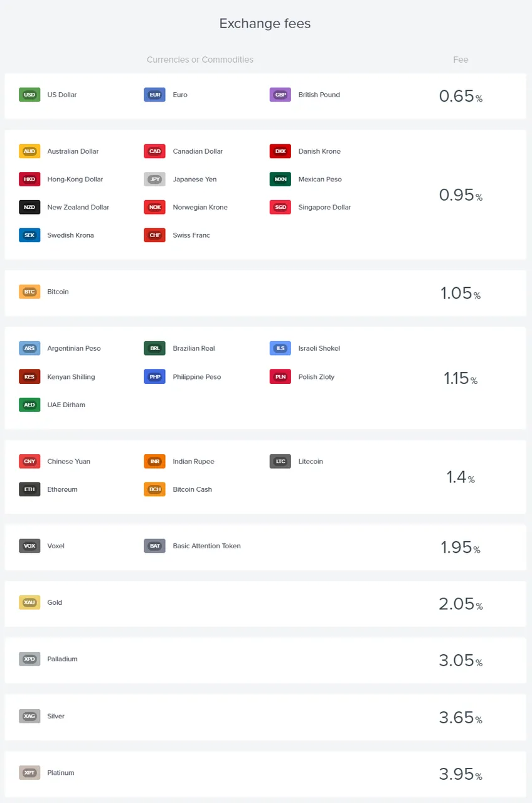Click the green USD currency badge
532x803 pixels.
29,95
